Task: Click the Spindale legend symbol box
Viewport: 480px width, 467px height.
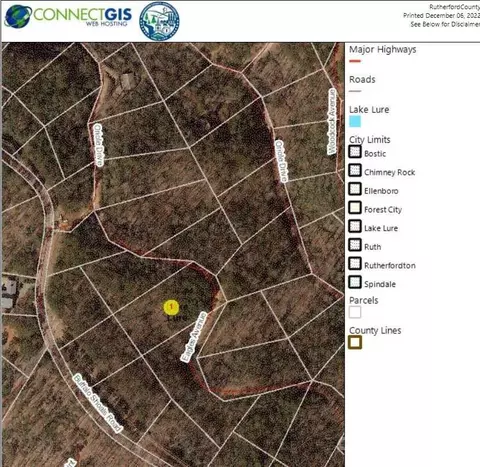Action: (x=355, y=283)
